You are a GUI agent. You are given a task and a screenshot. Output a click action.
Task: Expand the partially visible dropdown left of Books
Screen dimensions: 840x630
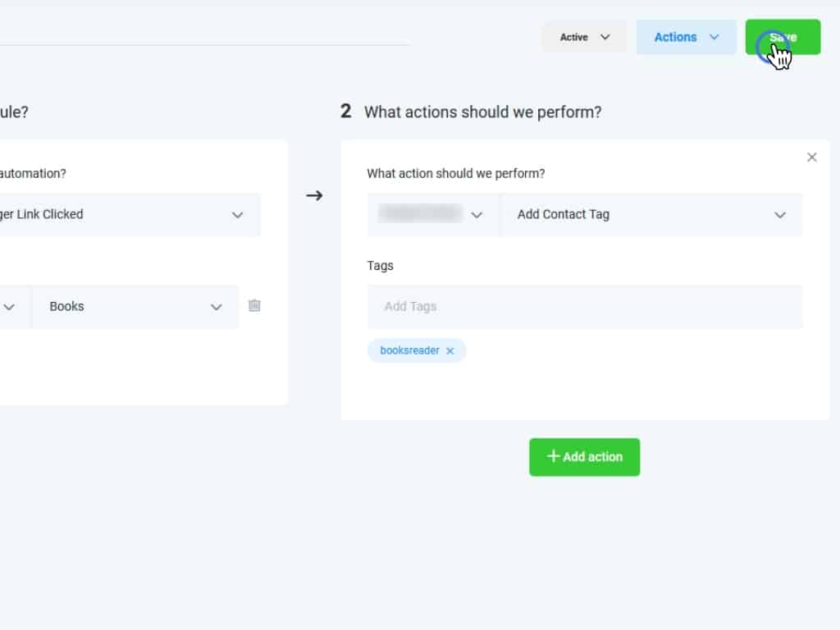click(x=10, y=307)
